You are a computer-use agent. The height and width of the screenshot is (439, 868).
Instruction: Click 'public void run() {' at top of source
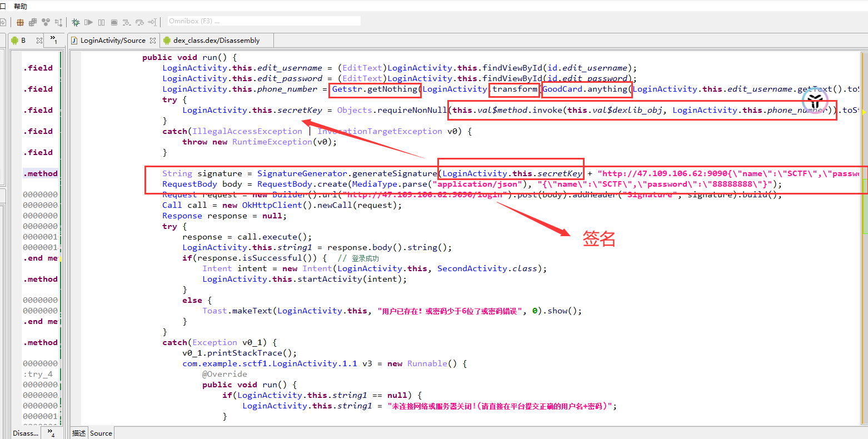point(189,57)
